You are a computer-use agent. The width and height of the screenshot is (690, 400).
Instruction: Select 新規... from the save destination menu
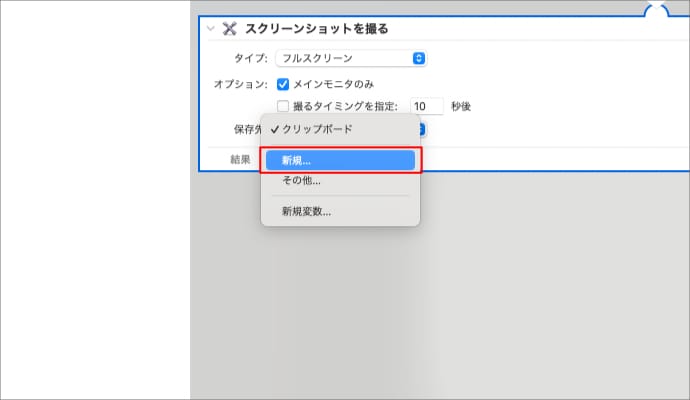(x=340, y=161)
